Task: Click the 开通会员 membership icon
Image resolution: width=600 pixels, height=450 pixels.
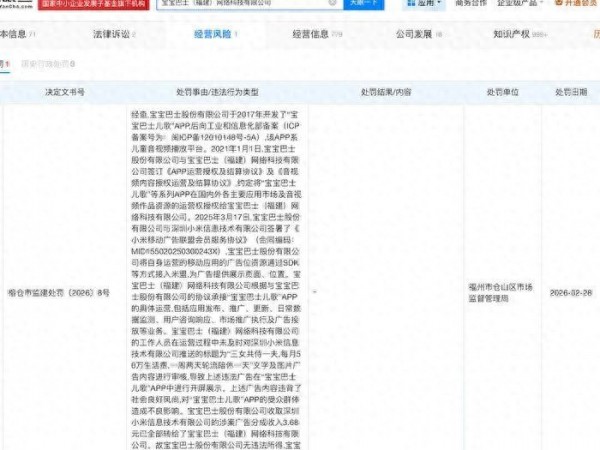Action: [x=555, y=4]
